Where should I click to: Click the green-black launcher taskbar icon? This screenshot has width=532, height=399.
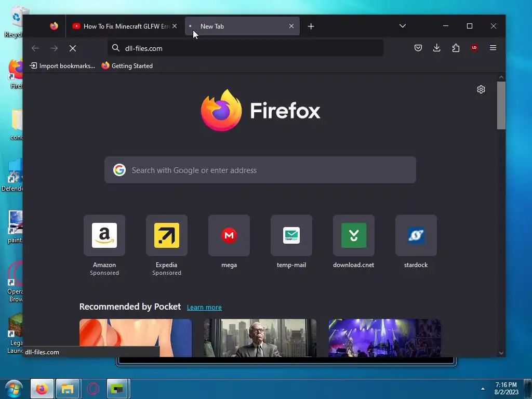click(117, 389)
